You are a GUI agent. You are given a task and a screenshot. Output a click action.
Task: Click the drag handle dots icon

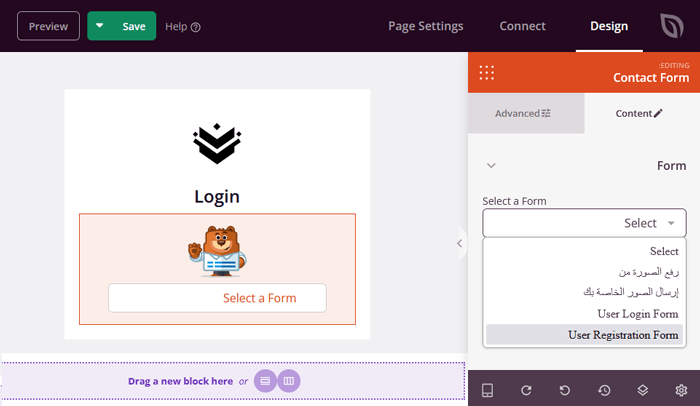pos(487,72)
